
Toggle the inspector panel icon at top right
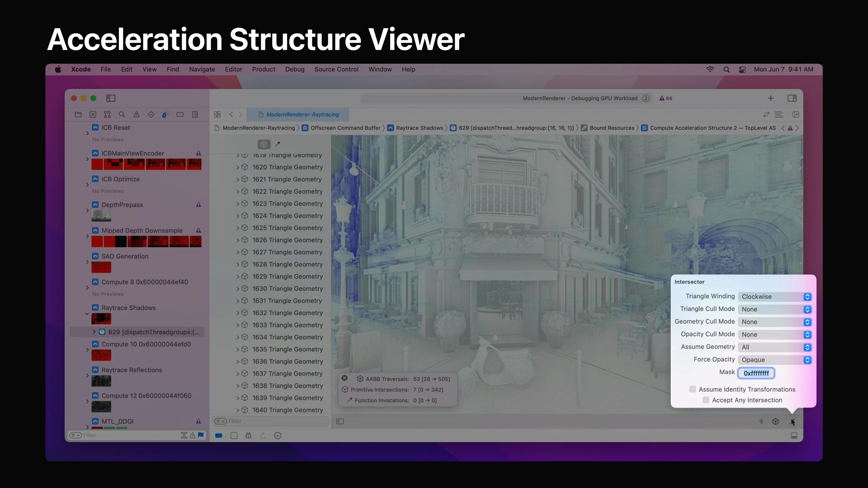[x=792, y=98]
